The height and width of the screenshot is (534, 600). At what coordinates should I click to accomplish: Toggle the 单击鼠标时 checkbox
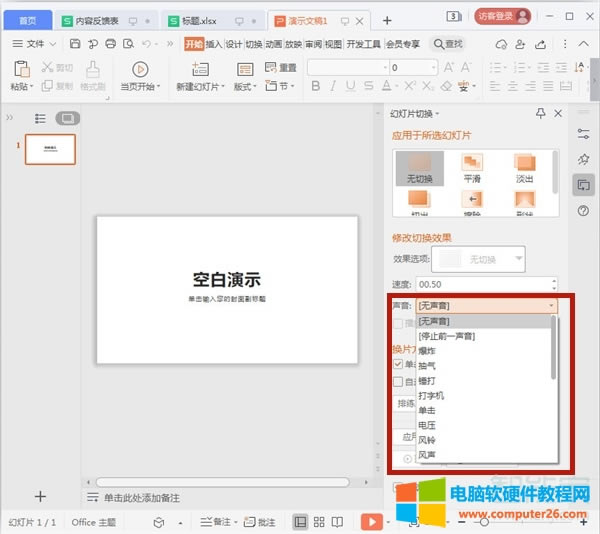(x=398, y=365)
